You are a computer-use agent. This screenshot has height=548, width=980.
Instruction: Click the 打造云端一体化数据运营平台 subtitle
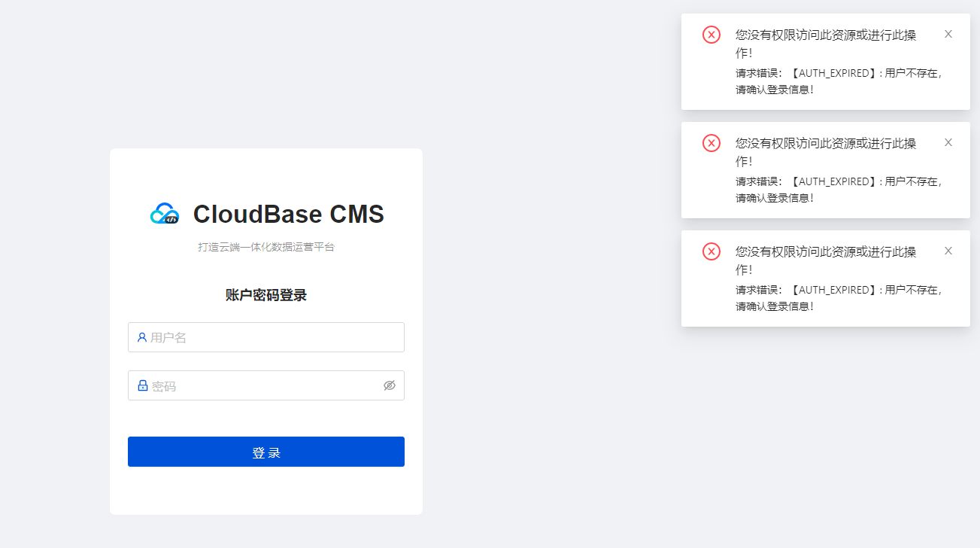(266, 247)
